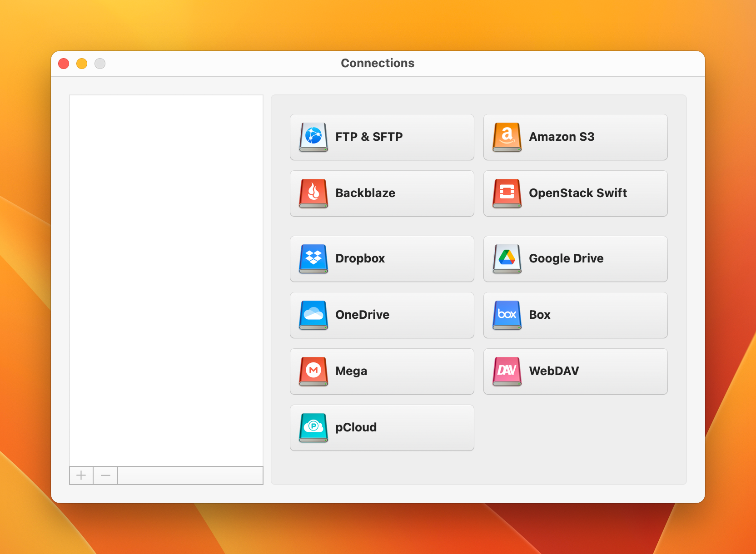Pick Google Drive as cloud provider
Viewport: 756px width, 554px height.
pyautogui.click(x=575, y=258)
